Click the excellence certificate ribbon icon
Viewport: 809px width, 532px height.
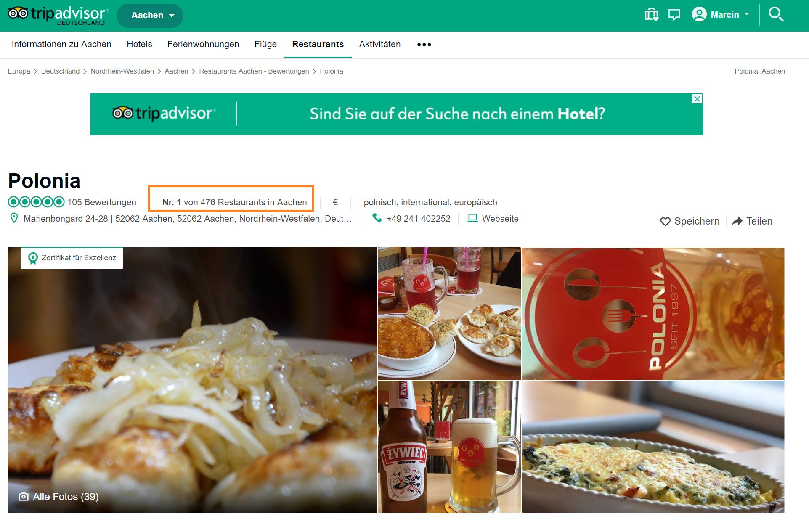click(x=33, y=258)
